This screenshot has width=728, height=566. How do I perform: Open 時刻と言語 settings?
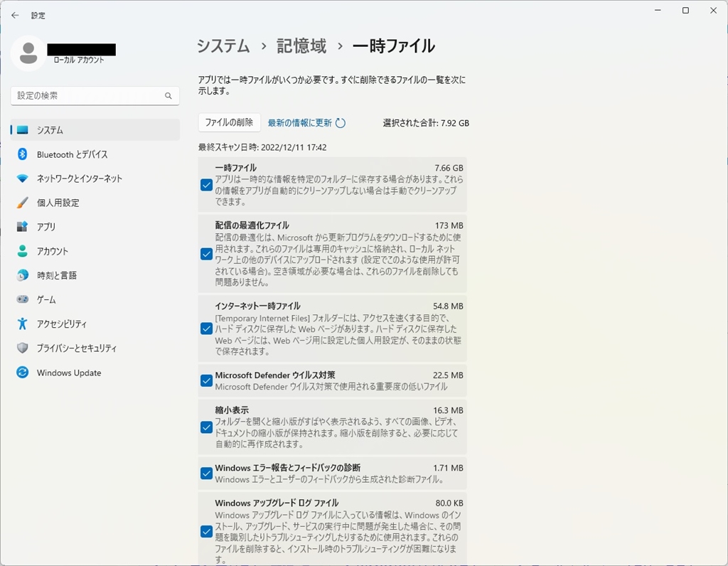(x=95, y=275)
